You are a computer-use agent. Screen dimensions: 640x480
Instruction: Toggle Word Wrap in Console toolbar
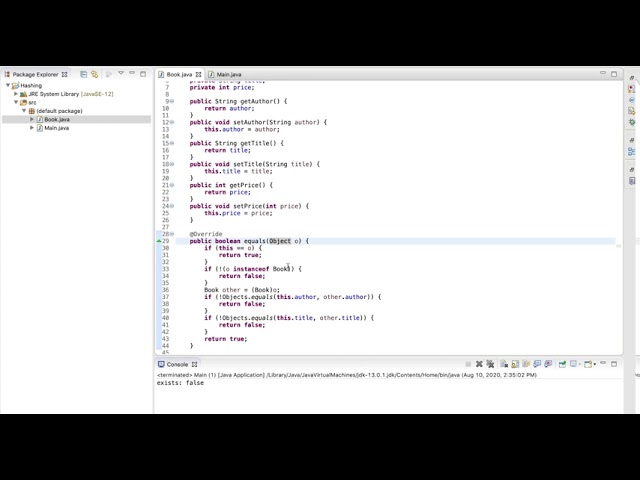click(x=526, y=364)
